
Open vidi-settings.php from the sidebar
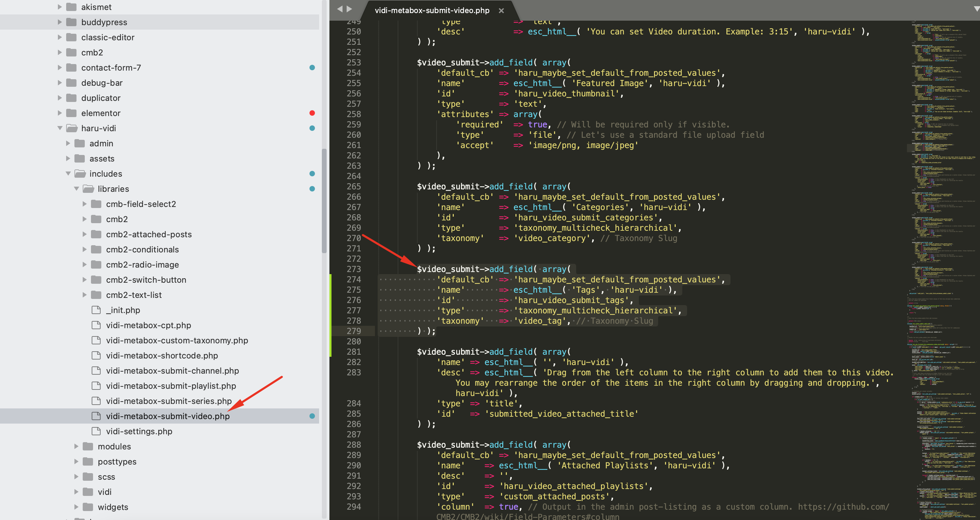tap(139, 431)
